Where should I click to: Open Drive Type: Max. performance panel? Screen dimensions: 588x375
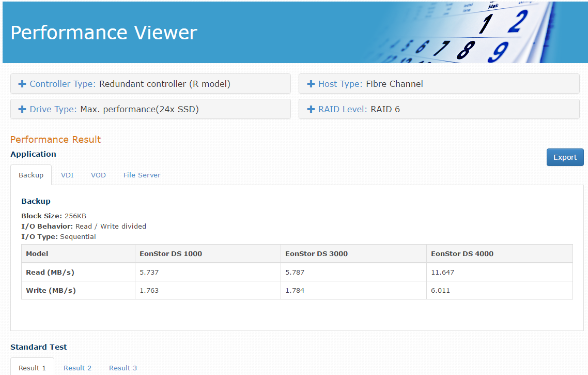click(x=150, y=109)
